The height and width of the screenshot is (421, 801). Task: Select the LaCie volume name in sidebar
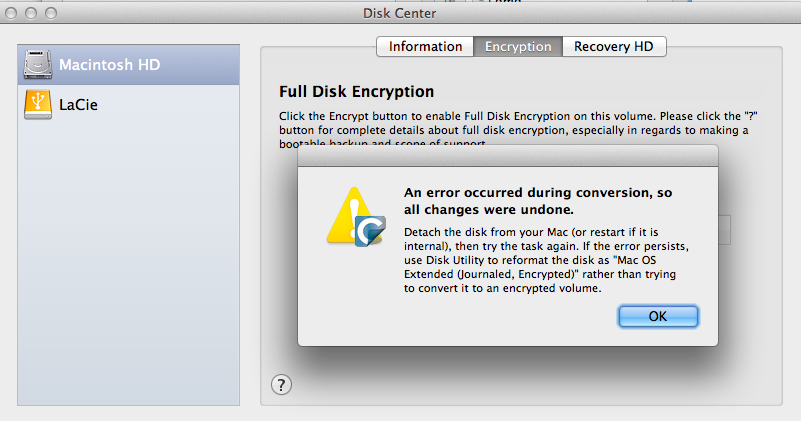(x=79, y=104)
